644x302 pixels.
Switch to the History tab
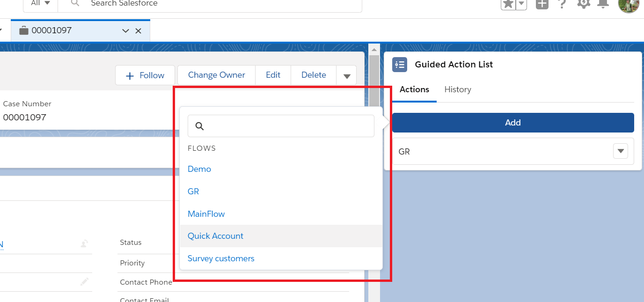(457, 89)
